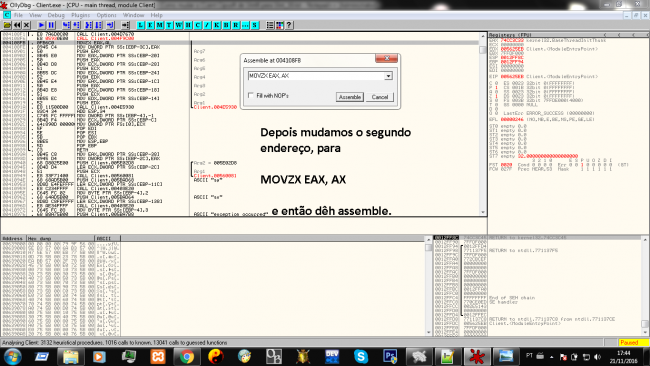This screenshot has height=366, width=650.
Task: Open the Memory map M window icon
Action: tap(160, 25)
